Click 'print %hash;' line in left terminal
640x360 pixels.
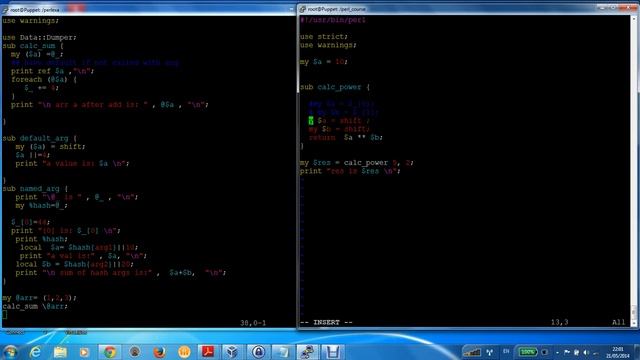point(42,239)
